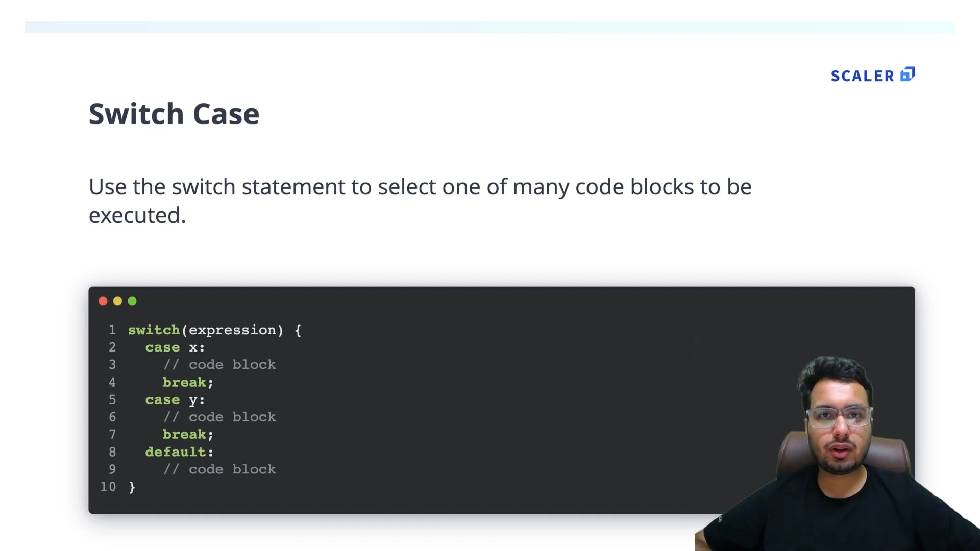Click the code block comment on line 9

point(219,469)
